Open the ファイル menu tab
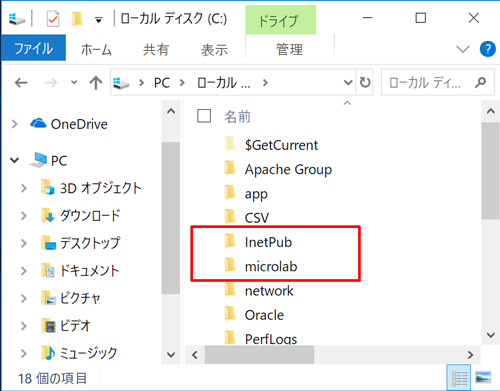The width and height of the screenshot is (500, 391). coord(33,48)
